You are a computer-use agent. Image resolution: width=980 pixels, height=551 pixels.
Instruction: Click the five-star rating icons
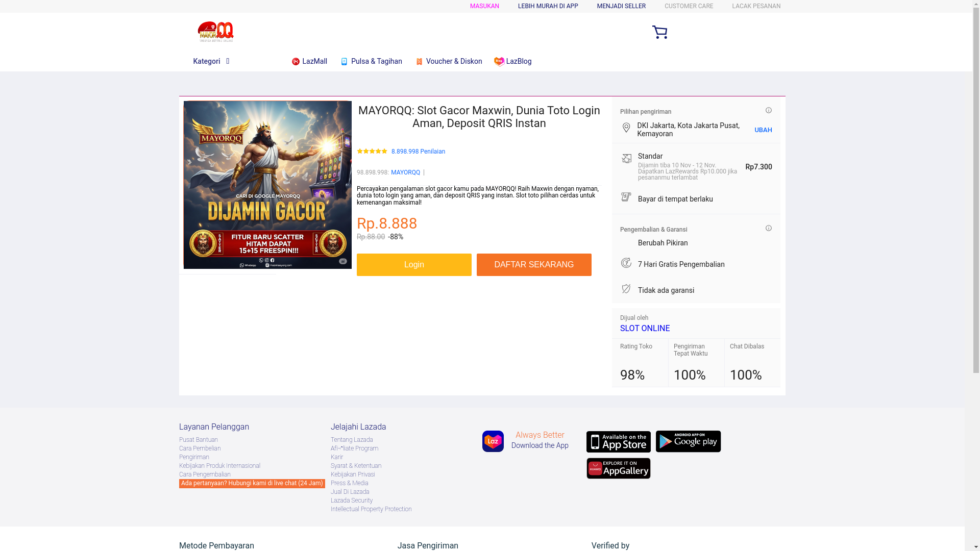[x=372, y=151]
